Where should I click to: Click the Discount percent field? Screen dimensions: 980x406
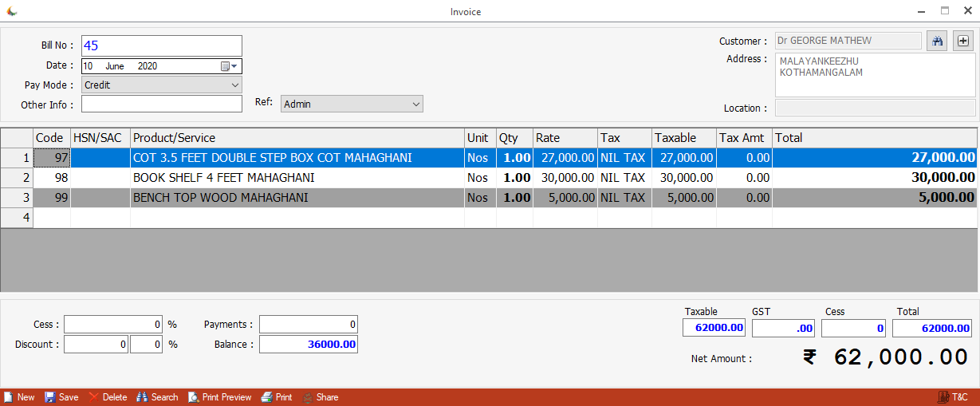tap(147, 345)
